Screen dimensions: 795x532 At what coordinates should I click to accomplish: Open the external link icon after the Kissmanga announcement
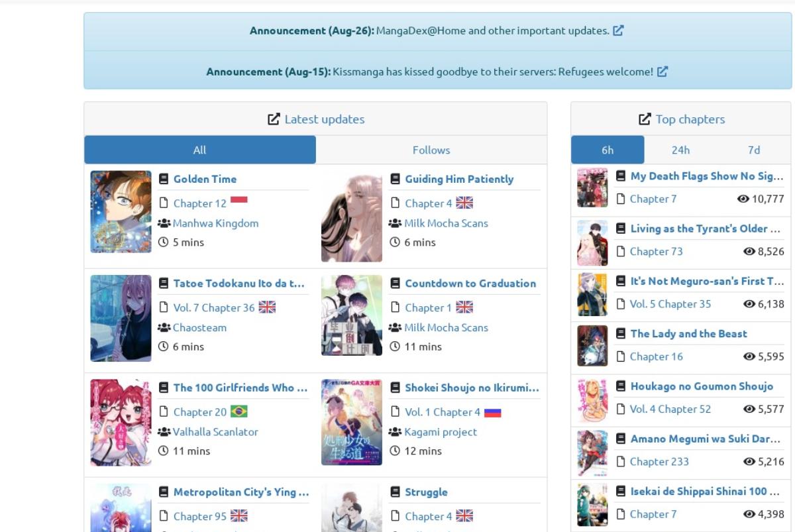[x=662, y=72]
